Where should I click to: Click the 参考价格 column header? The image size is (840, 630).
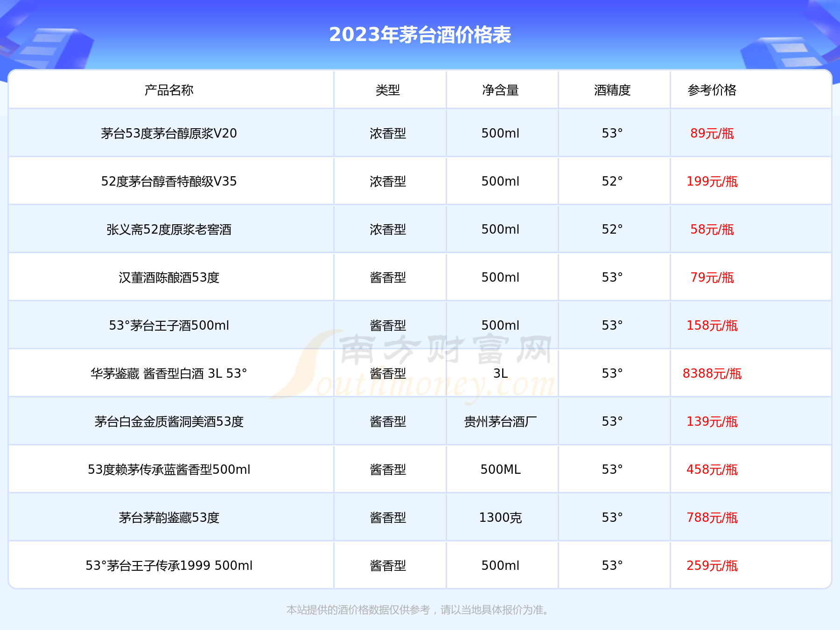tap(712, 90)
